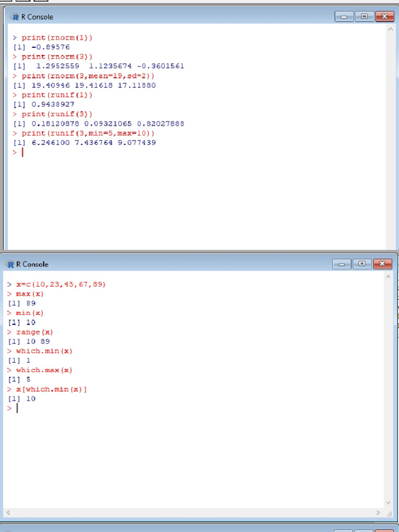Click the output value -0.89576
This screenshot has width=399, height=532.
(50, 47)
